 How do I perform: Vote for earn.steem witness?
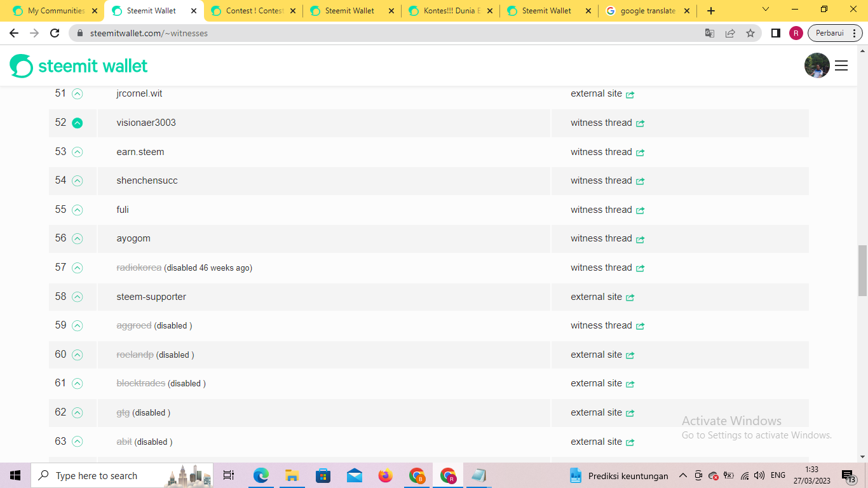click(x=77, y=152)
